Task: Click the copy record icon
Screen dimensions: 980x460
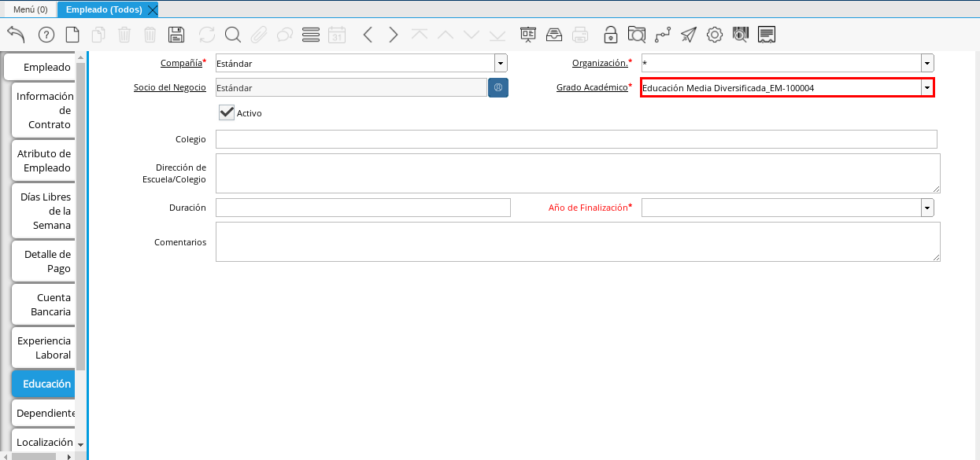Action: pyautogui.click(x=98, y=34)
